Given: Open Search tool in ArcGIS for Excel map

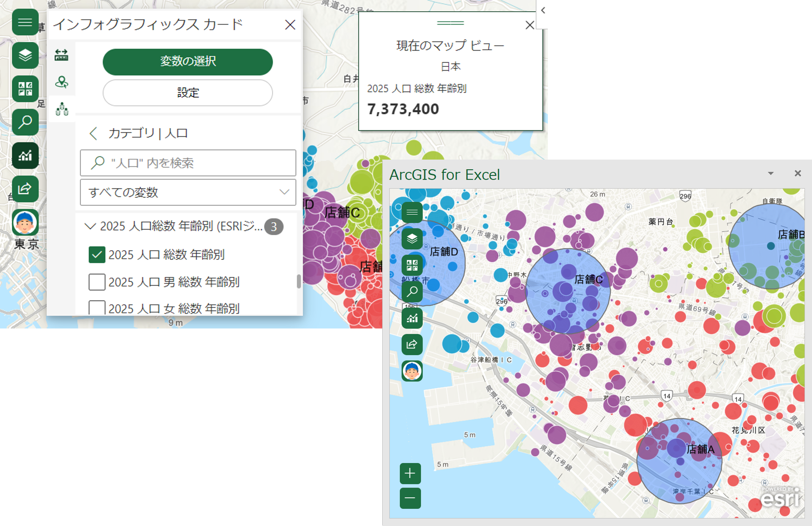Looking at the screenshot, I should (x=412, y=292).
